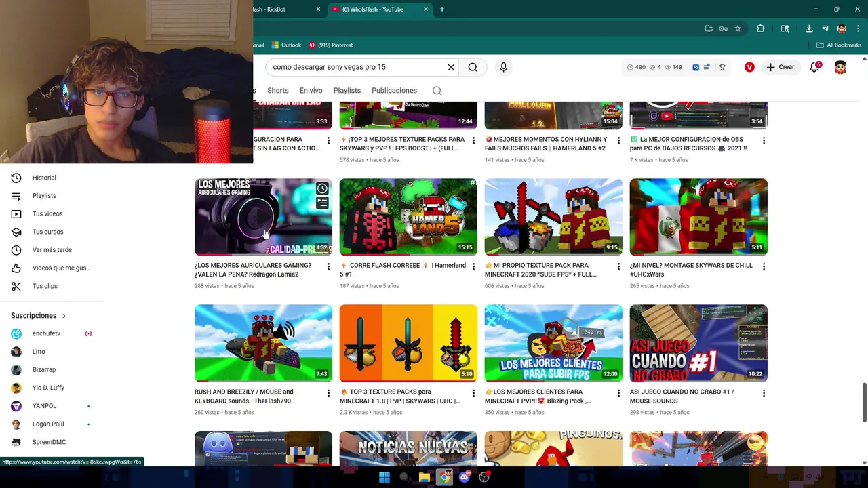
Task: Open Chrome three-dot menu
Action: [858, 28]
